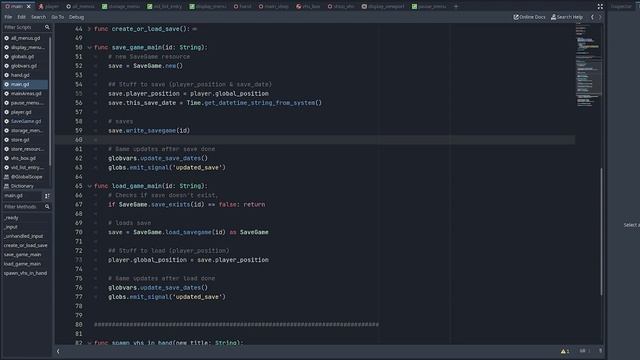Open globvars.gd in the script list
The width and height of the screenshot is (640, 360).
[25, 66]
